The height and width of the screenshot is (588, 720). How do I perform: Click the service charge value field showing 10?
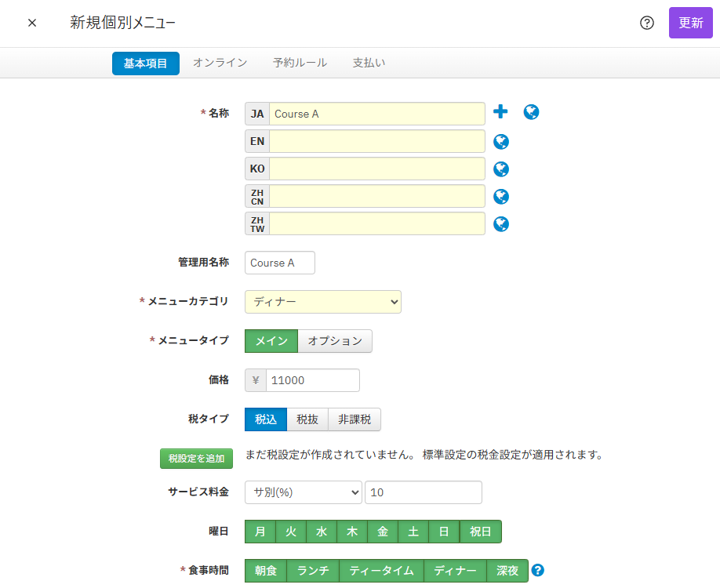pyautogui.click(x=424, y=492)
